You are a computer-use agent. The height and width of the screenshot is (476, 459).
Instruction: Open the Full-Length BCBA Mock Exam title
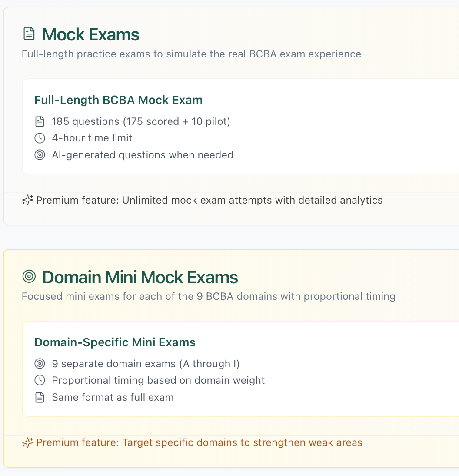[118, 100]
